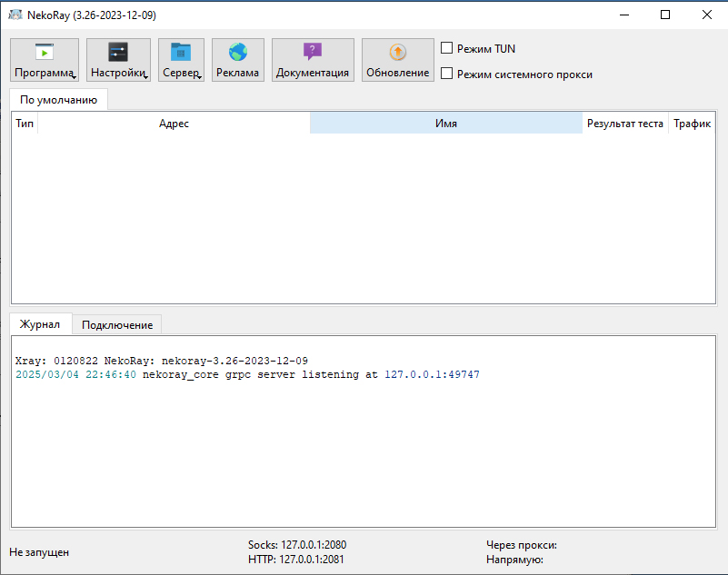The height and width of the screenshot is (575, 728).
Task: Select the Журнал tab
Action: [40, 324]
